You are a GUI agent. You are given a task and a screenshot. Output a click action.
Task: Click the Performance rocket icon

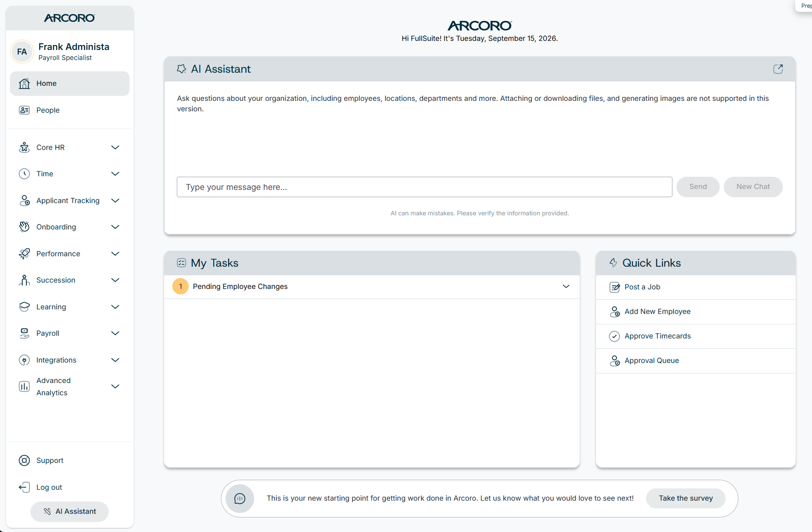tap(24, 254)
